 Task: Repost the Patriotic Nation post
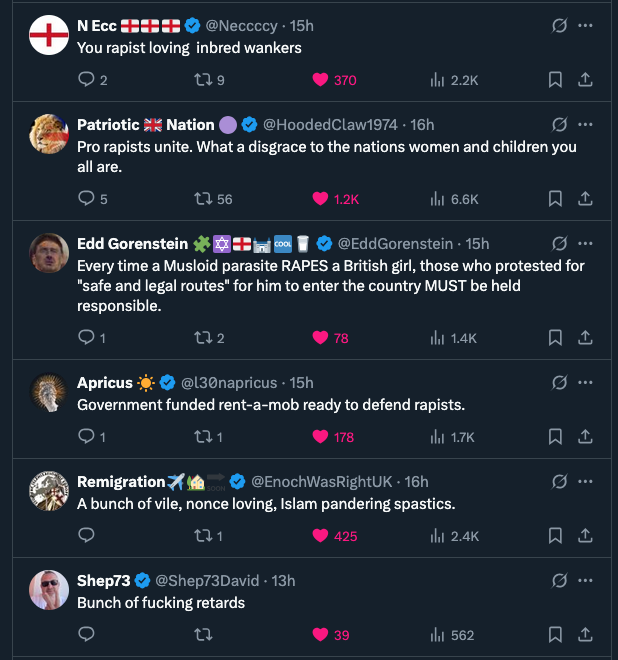(x=202, y=199)
